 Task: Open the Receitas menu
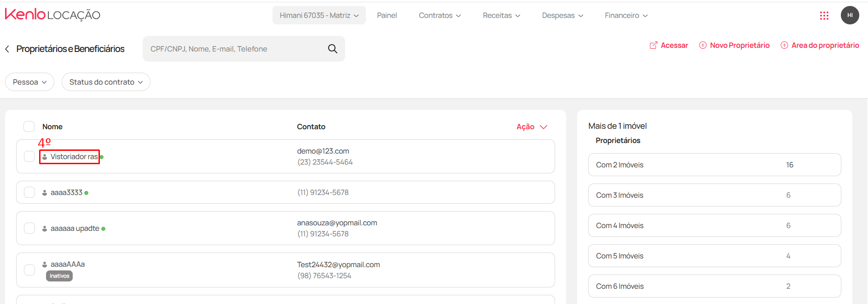click(501, 15)
